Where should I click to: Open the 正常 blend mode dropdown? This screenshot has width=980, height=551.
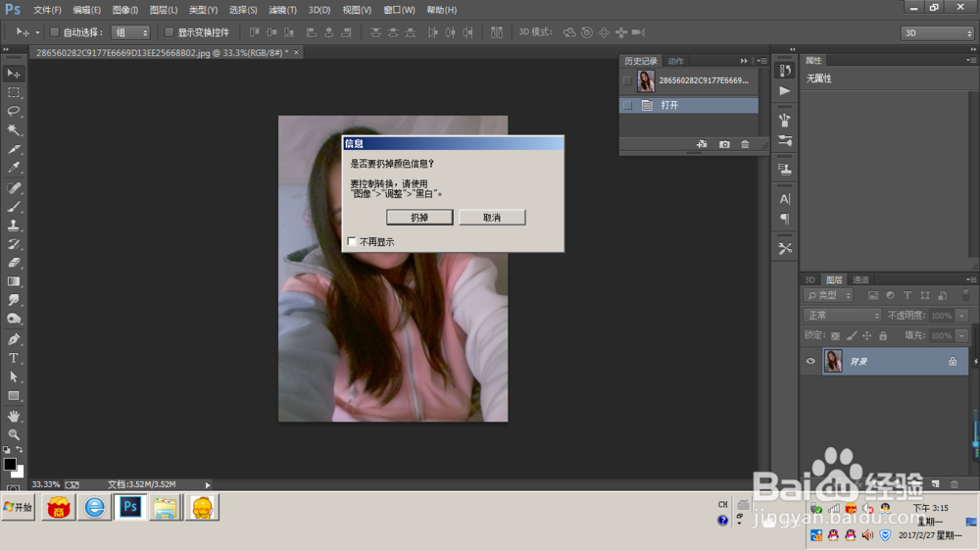(842, 316)
